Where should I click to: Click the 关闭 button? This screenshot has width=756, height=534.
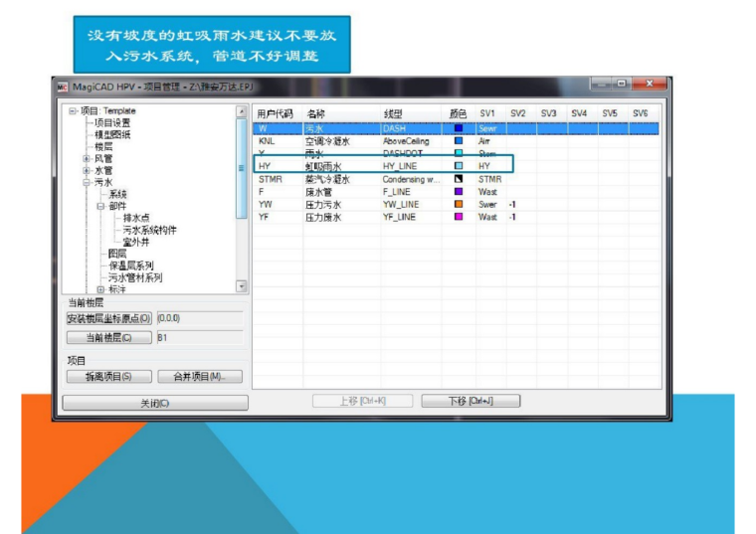(x=154, y=403)
